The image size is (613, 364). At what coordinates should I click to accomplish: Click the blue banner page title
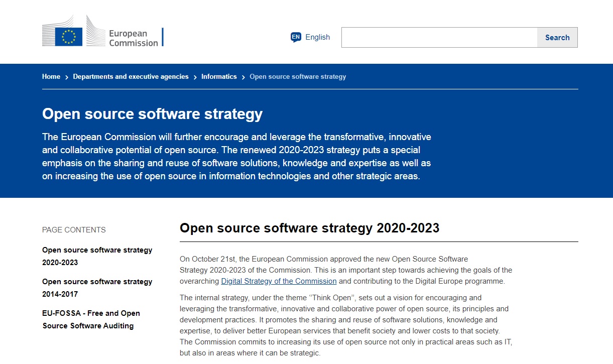click(152, 114)
